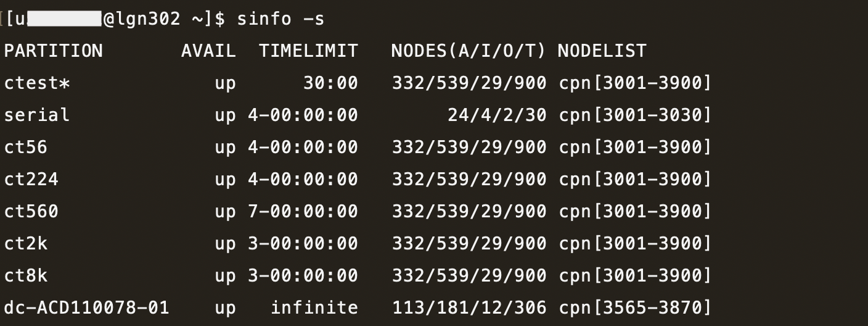Click the 'sinfo -s' command text
The width and height of the screenshot is (868, 326).
[280, 19]
